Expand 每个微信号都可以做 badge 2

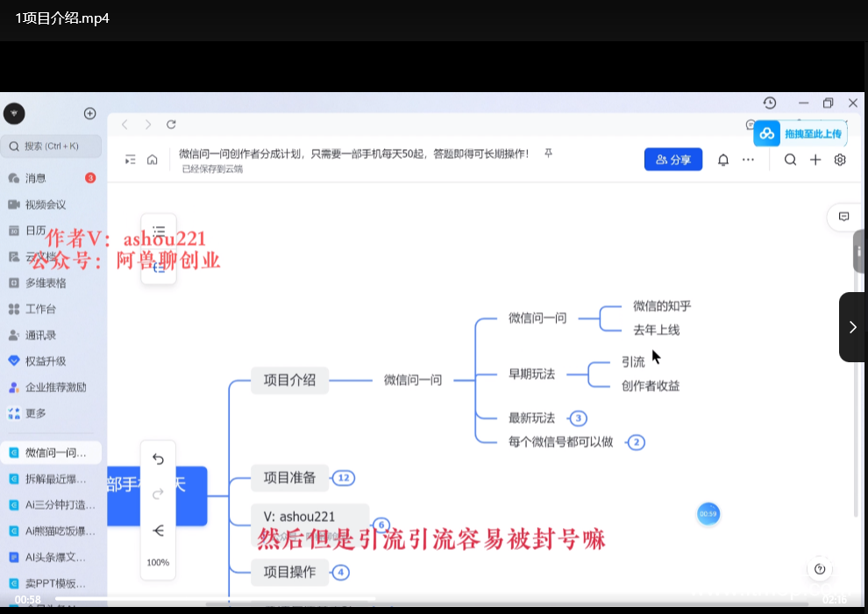pyautogui.click(x=636, y=442)
